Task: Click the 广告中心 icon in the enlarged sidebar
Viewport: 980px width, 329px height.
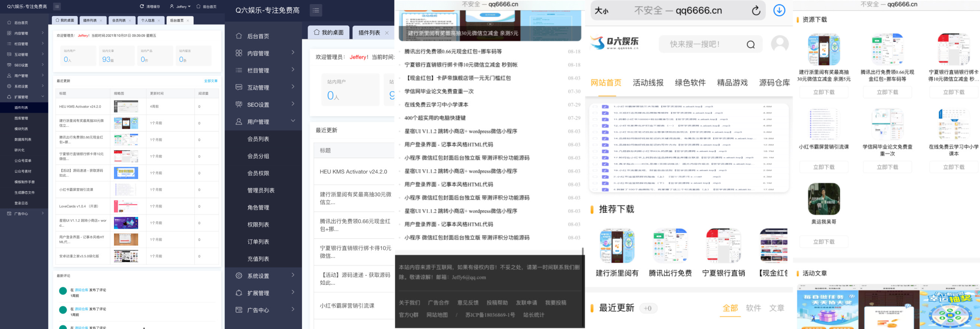Action: coord(239,310)
